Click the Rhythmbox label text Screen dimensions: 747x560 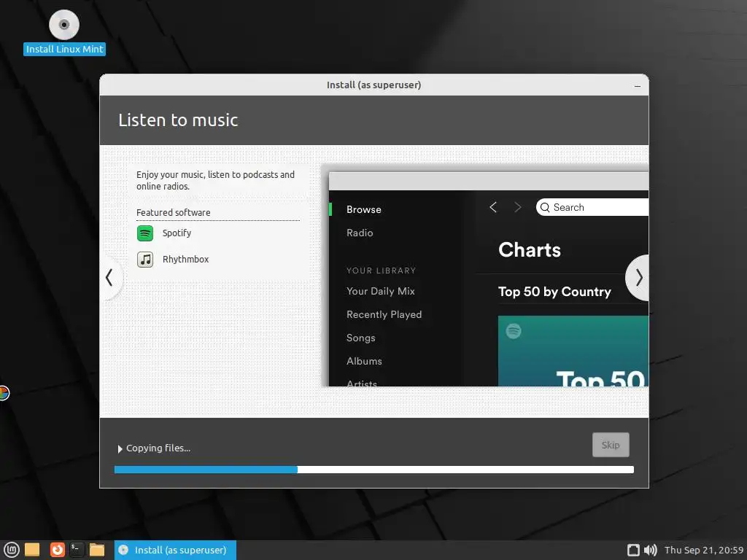tap(186, 260)
